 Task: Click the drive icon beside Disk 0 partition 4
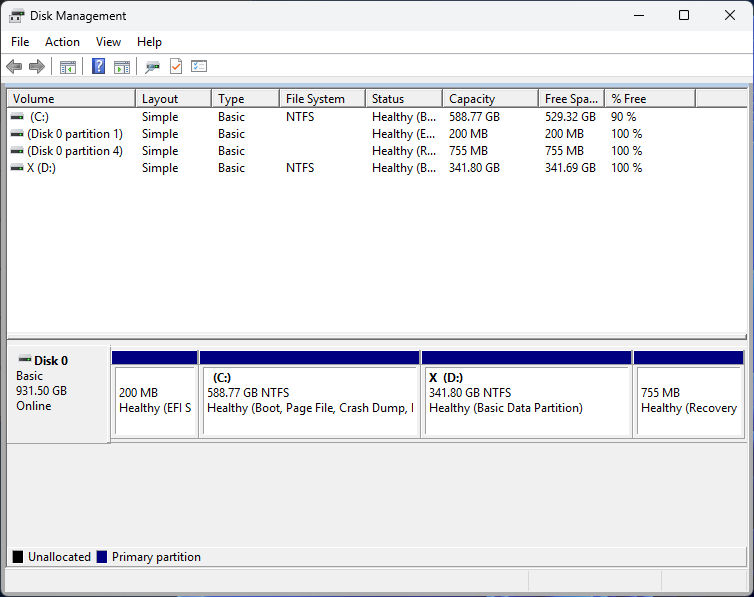point(17,150)
